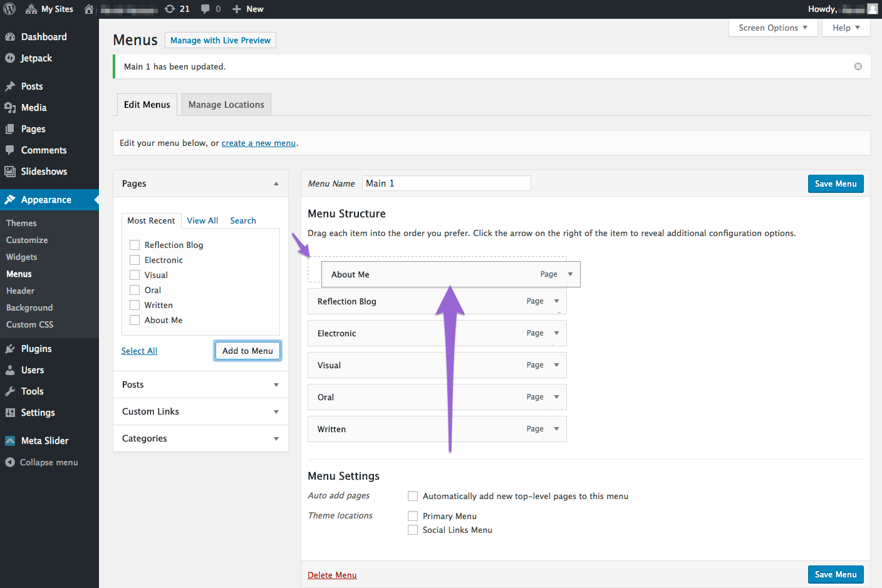882x588 pixels.
Task: Click the Add to Menu button
Action: (x=247, y=351)
